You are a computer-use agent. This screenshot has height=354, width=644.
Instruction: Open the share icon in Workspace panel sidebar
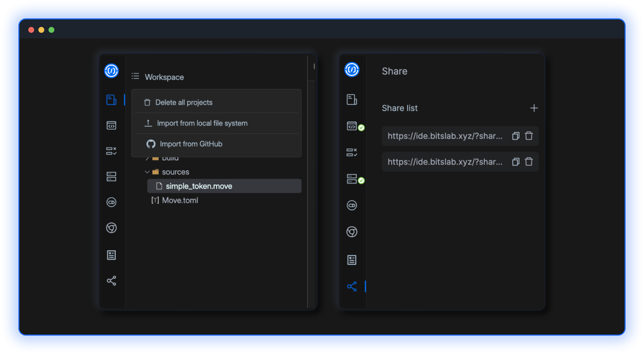click(x=111, y=281)
